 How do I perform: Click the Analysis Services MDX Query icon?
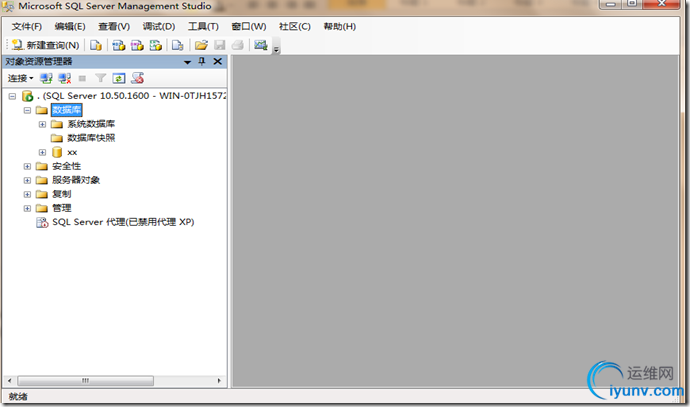coord(119,45)
